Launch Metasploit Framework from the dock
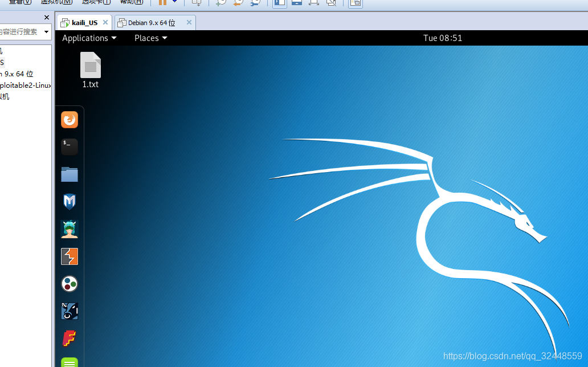Screen dimensions: 588x367 coord(70,202)
